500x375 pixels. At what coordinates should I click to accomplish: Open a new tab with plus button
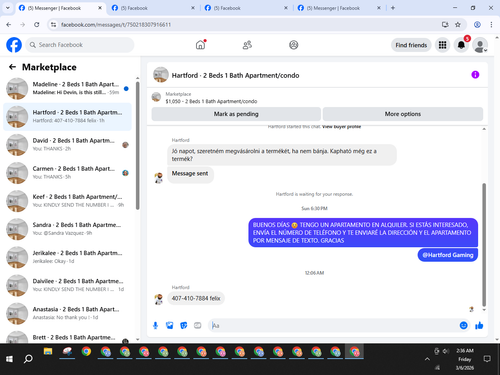pyautogui.click(x=393, y=8)
